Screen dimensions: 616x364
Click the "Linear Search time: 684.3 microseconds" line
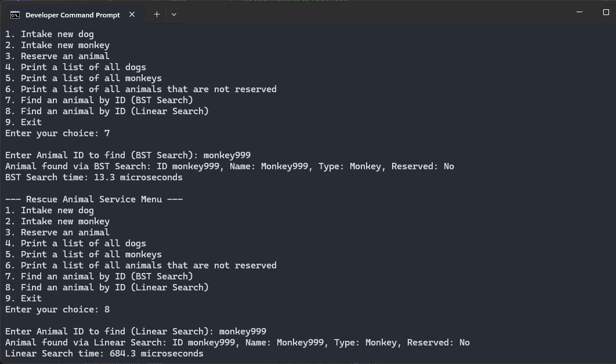[104, 354]
